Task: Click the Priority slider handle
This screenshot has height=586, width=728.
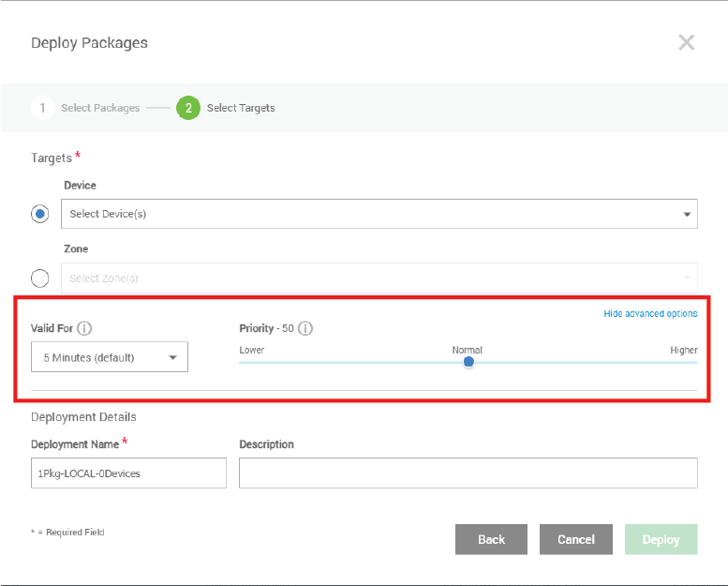Action: 468,362
